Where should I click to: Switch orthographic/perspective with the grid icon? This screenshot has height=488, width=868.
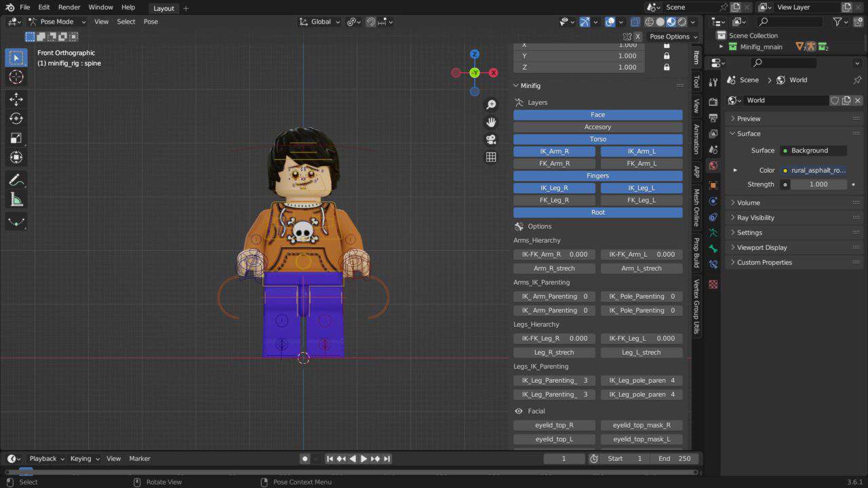[x=491, y=157]
